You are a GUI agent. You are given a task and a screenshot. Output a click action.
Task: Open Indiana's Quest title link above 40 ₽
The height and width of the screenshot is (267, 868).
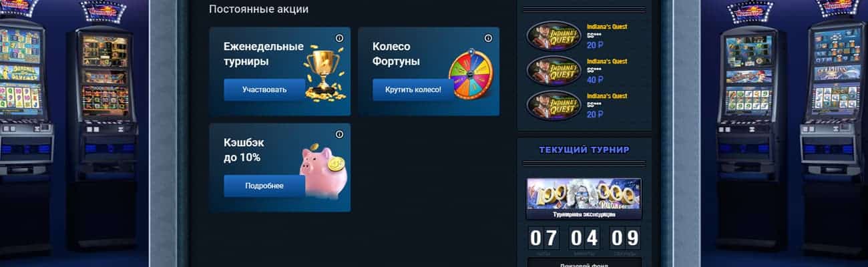click(606, 61)
